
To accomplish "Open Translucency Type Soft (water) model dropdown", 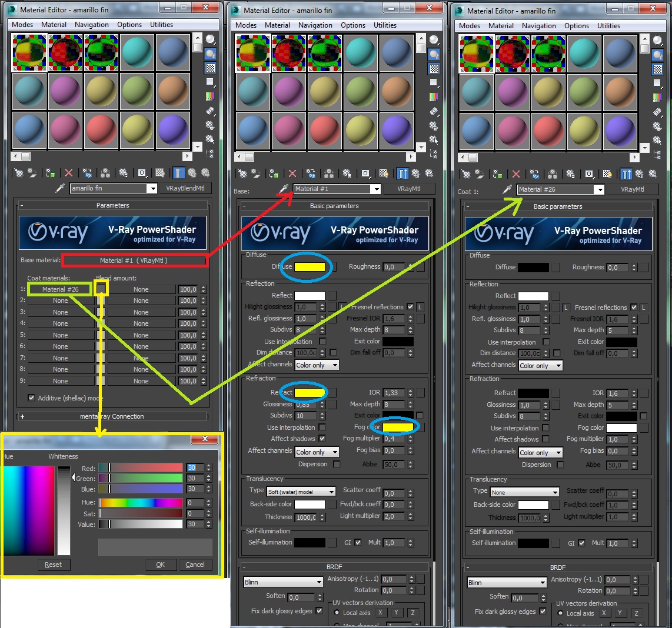I will (x=301, y=492).
